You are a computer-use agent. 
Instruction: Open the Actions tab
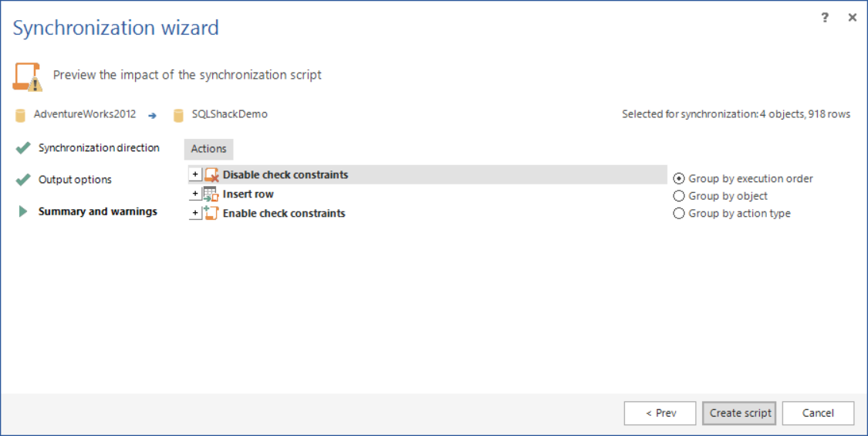click(x=208, y=149)
